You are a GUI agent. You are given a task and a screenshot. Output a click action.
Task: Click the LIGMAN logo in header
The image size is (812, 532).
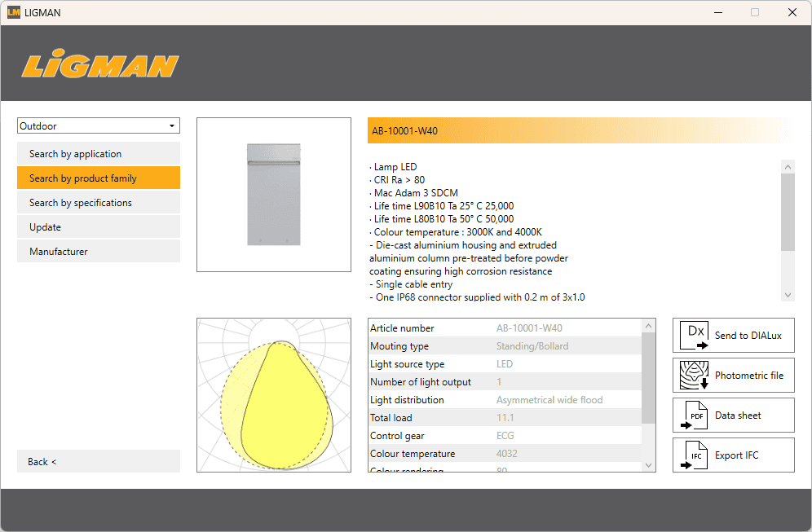[100, 65]
